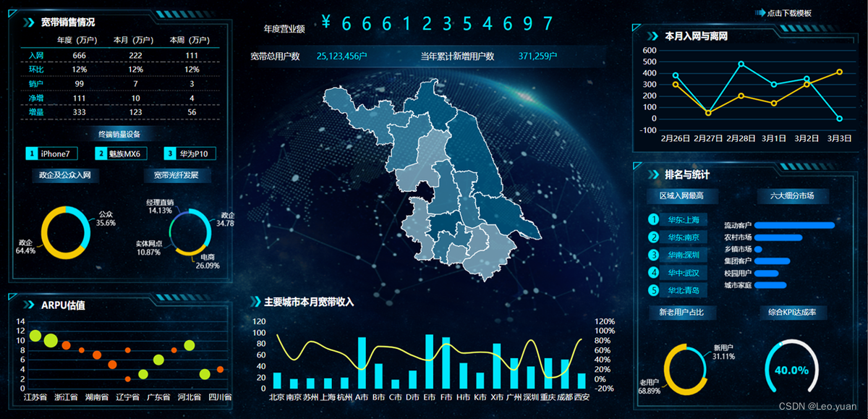Click the cyan data point at 3月3日

[x=839, y=119]
